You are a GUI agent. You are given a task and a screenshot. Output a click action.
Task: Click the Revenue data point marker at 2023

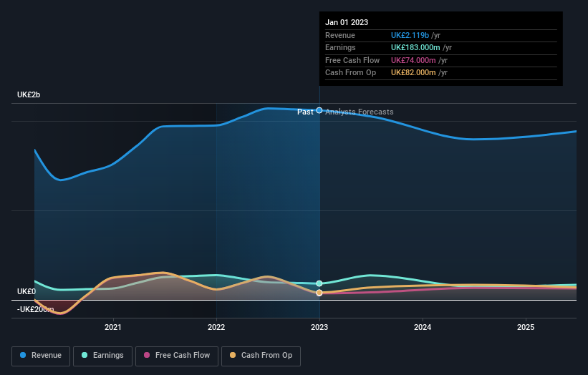(319, 110)
